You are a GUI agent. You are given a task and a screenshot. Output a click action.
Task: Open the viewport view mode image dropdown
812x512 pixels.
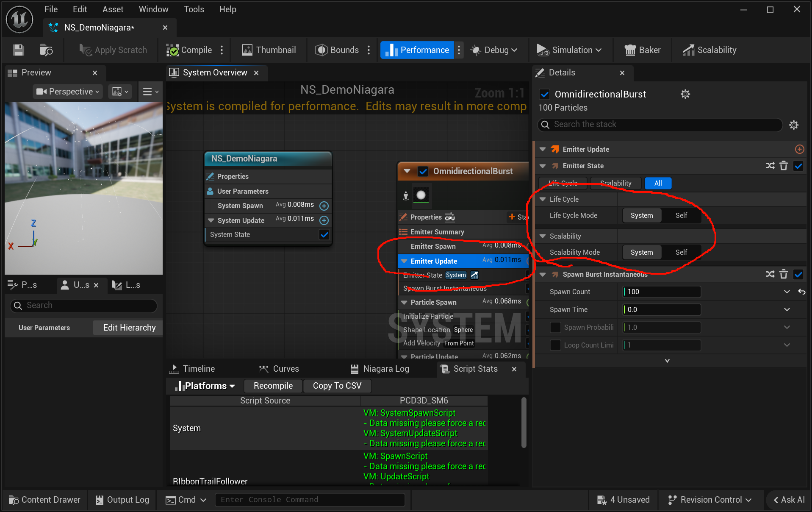[120, 92]
